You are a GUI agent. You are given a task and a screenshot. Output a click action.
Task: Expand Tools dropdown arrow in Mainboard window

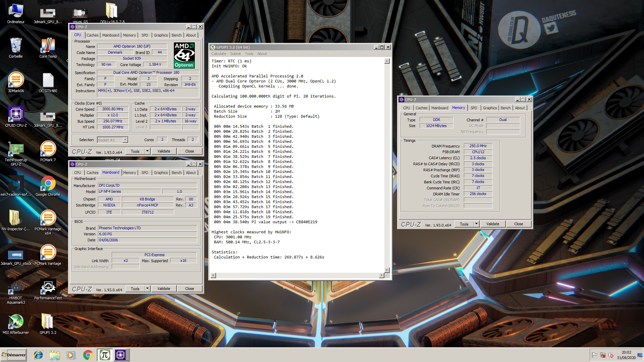pos(147,289)
